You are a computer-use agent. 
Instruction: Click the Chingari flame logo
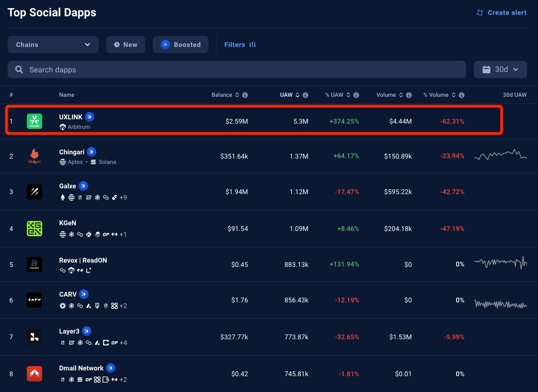pos(34,156)
